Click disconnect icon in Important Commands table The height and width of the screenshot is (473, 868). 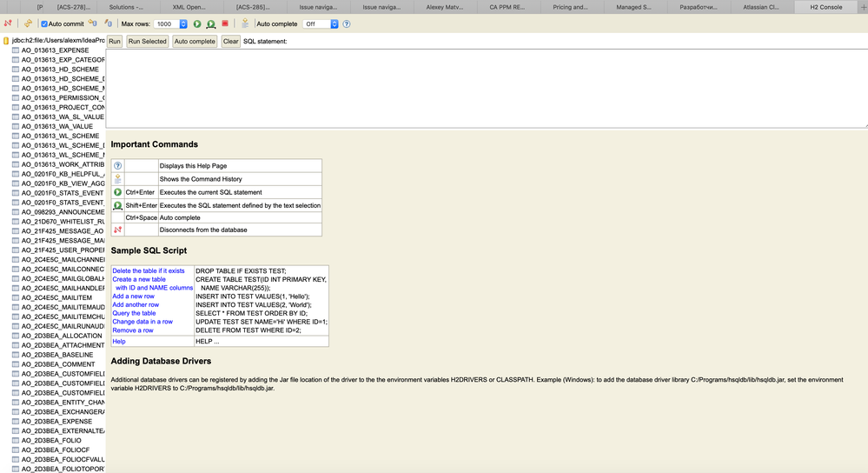click(x=117, y=230)
